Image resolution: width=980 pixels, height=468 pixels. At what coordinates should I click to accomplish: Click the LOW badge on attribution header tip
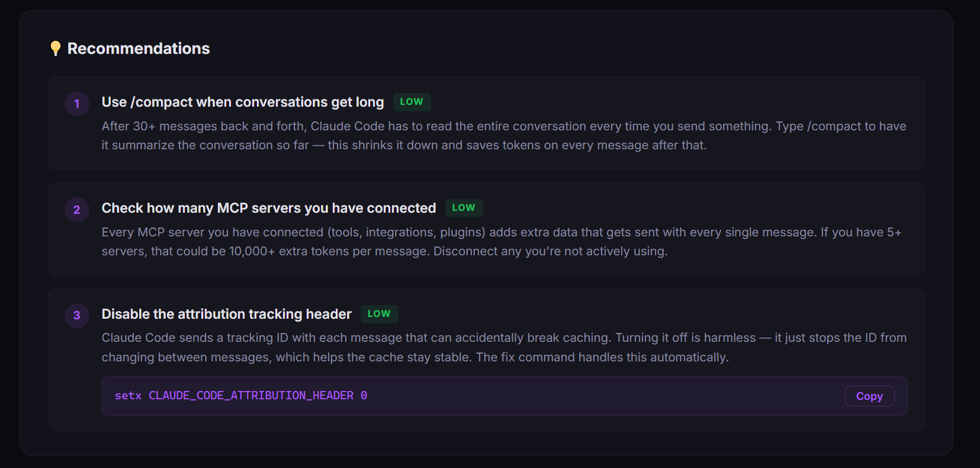[x=379, y=314]
